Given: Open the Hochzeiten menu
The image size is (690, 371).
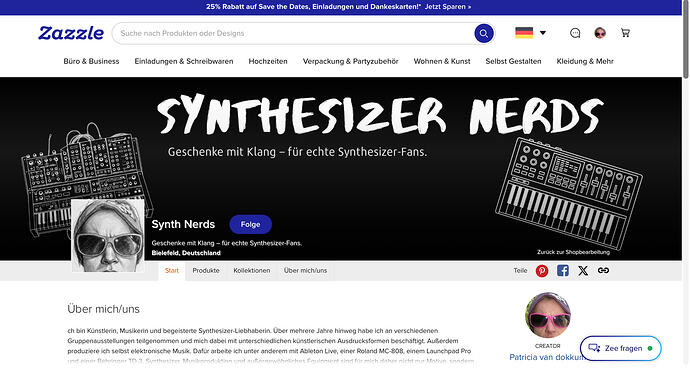Looking at the screenshot, I should [268, 61].
